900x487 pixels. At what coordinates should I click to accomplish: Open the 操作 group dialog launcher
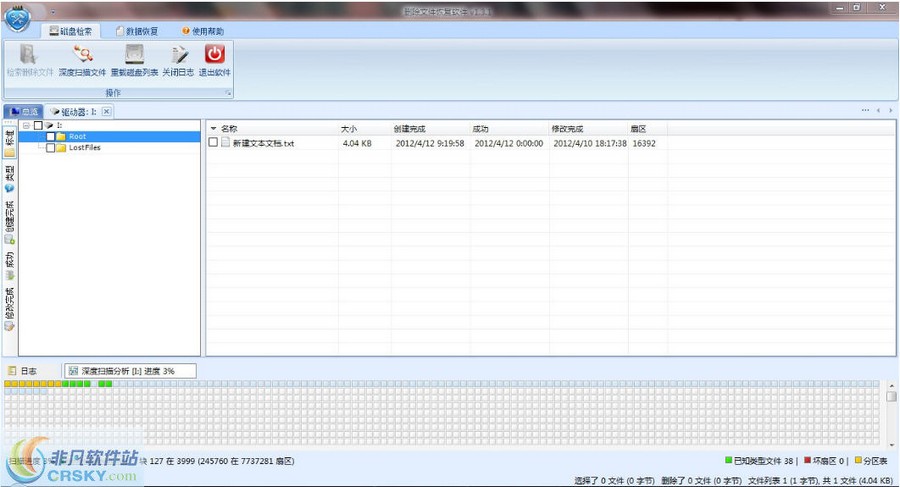(x=228, y=92)
